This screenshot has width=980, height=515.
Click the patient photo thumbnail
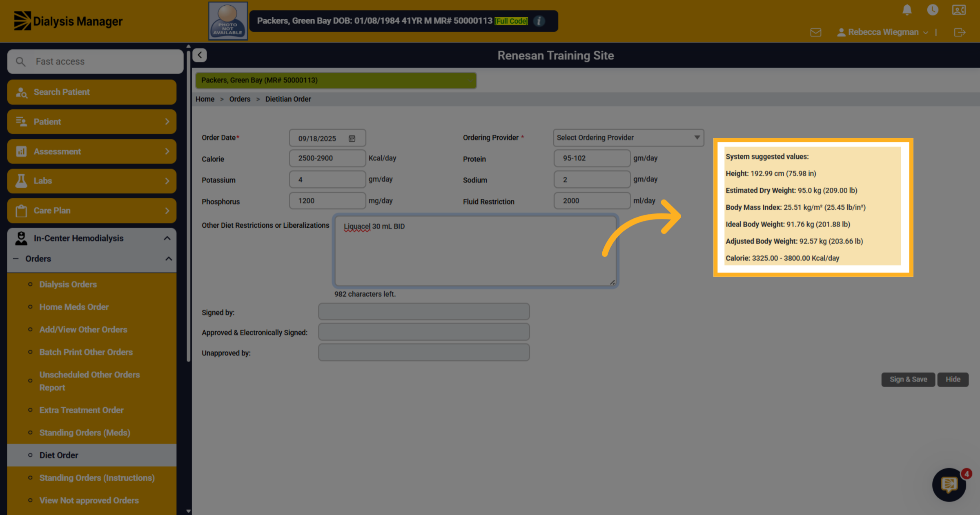coord(228,21)
